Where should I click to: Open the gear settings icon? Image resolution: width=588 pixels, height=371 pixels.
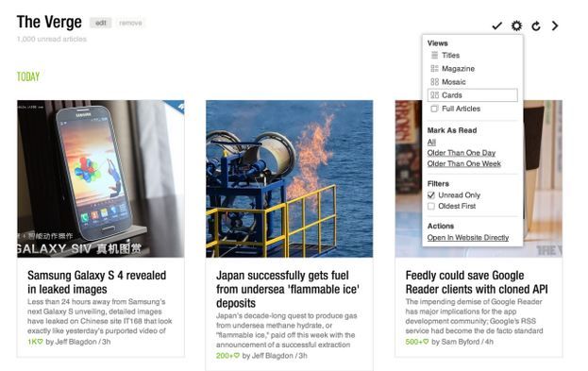point(516,25)
